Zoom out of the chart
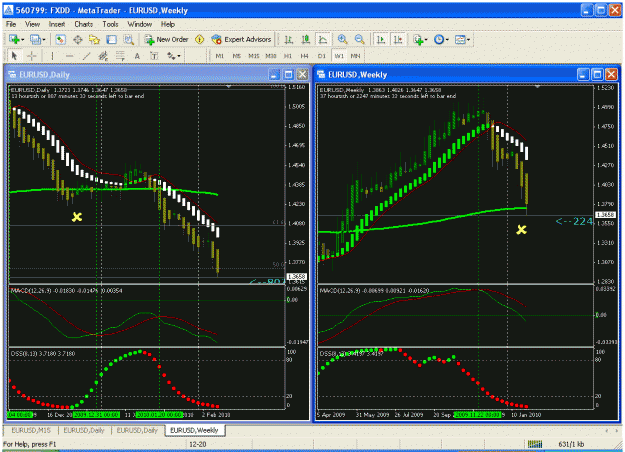 [359, 39]
